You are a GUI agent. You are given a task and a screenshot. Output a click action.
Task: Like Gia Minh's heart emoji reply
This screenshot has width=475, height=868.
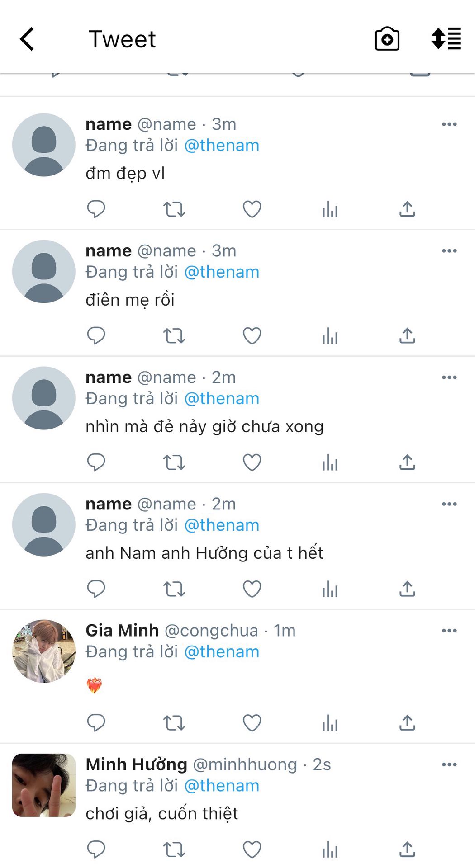coord(252,723)
